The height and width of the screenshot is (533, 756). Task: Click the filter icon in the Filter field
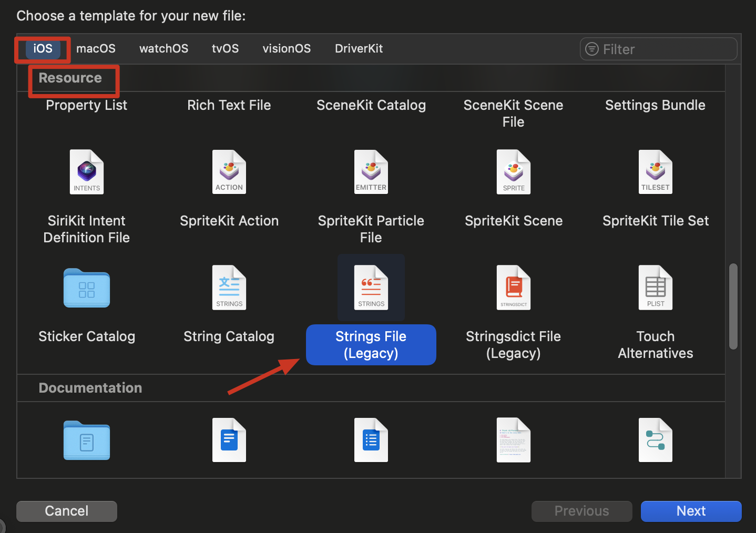(x=592, y=49)
